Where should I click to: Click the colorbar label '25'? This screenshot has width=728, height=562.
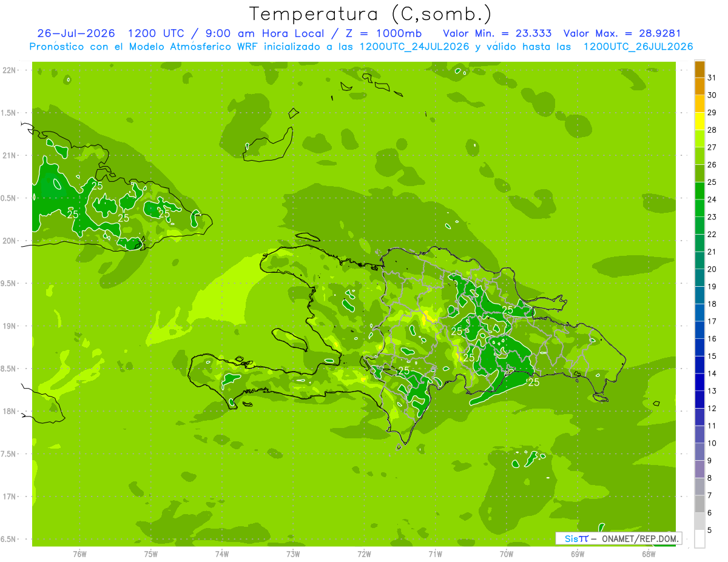712,182
